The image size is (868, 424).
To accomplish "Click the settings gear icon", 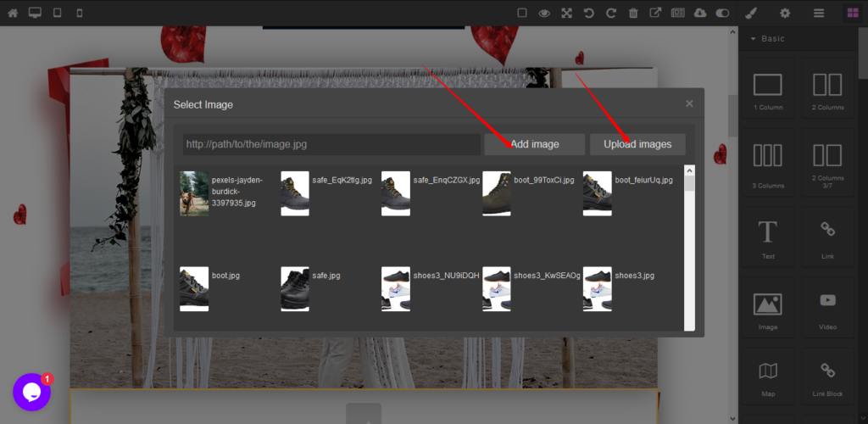I will 785,13.
